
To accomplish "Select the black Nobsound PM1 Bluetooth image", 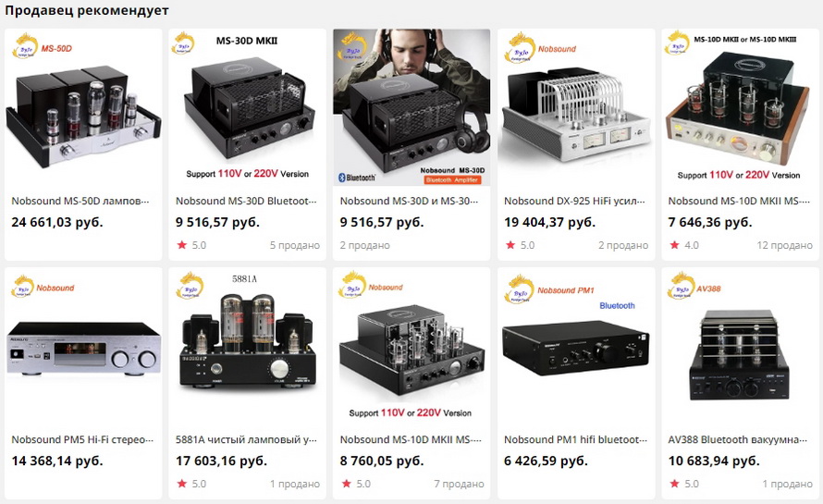I will tap(576, 347).
